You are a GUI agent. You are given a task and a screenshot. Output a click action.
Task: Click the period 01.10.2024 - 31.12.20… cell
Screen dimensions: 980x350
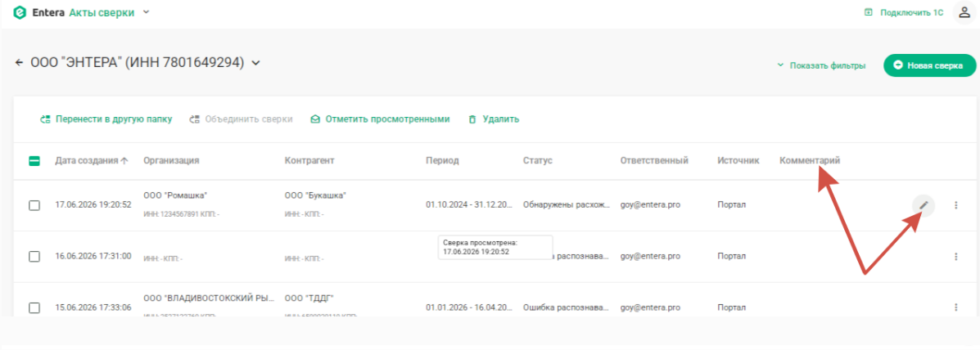pos(469,204)
